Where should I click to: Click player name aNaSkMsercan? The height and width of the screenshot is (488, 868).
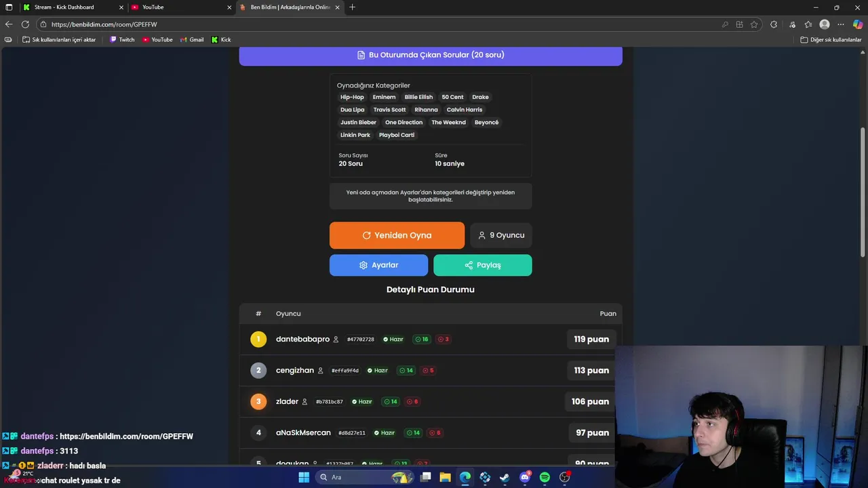[303, 432]
